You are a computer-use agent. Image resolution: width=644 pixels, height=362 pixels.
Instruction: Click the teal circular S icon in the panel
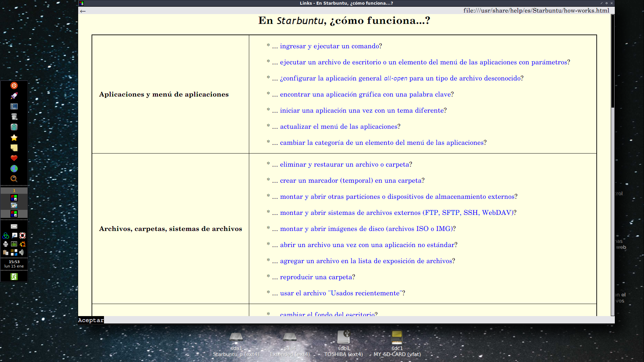point(14,127)
